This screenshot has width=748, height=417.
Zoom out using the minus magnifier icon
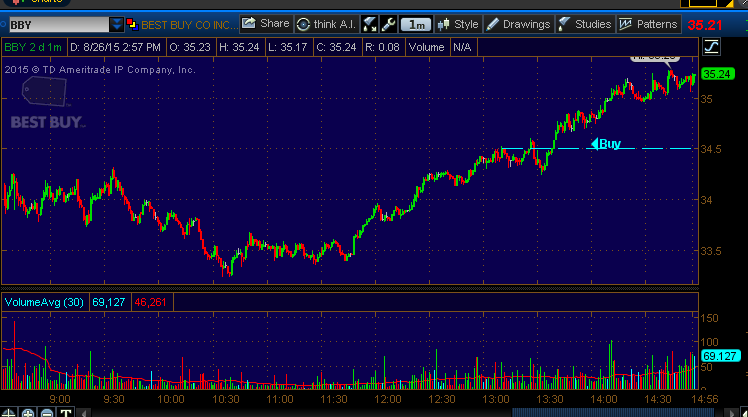coord(46,412)
